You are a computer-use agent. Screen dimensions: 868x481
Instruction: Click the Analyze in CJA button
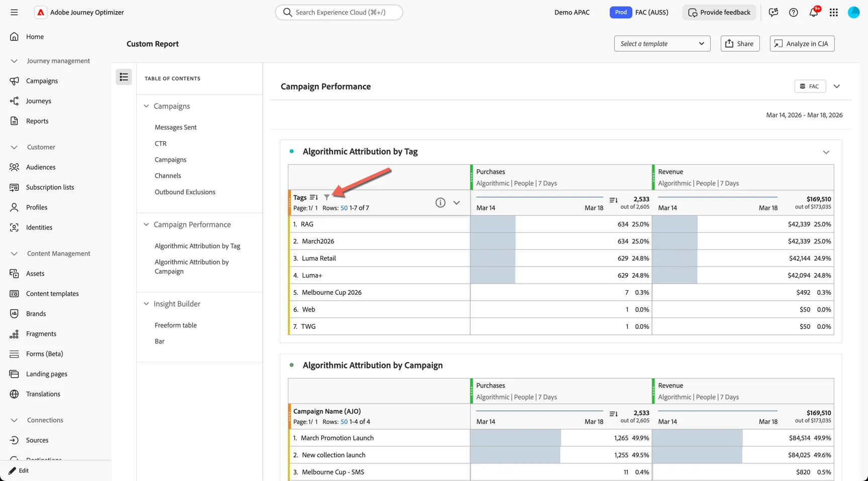pyautogui.click(x=802, y=44)
